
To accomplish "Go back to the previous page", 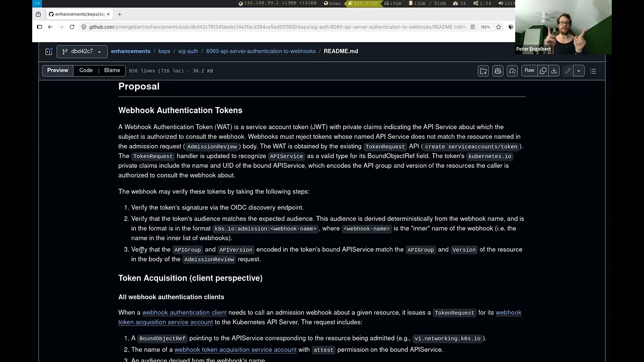I will (x=50, y=27).
